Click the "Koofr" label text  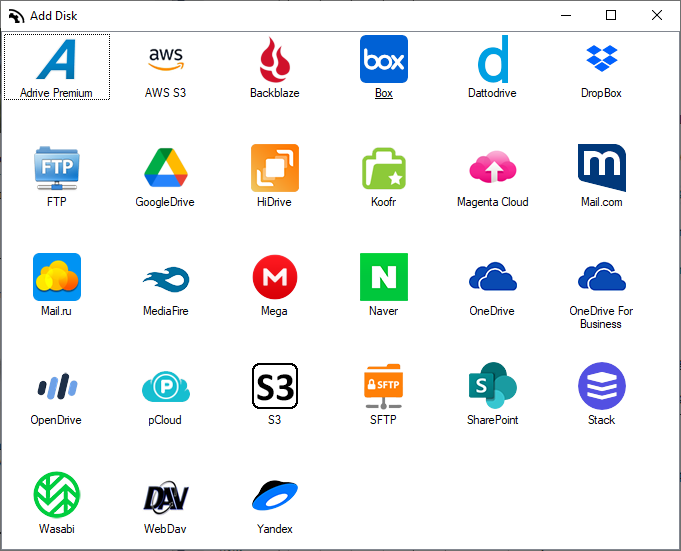pyautogui.click(x=383, y=202)
